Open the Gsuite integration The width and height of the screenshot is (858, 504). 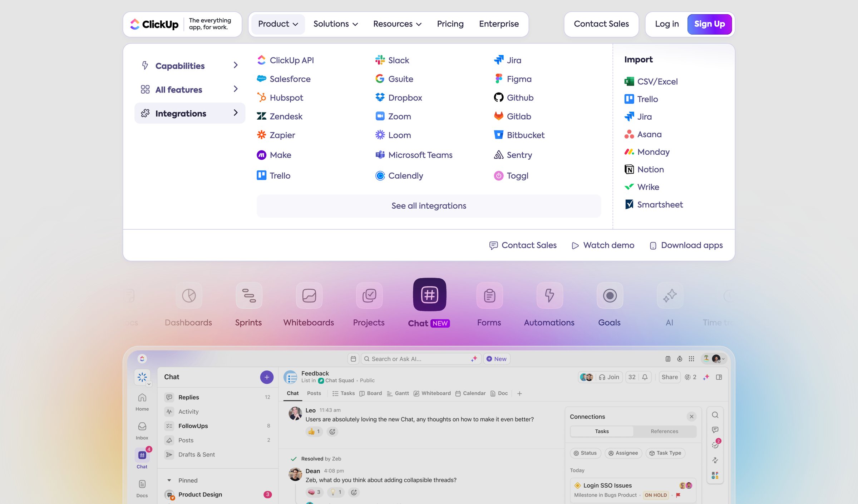pos(394,79)
